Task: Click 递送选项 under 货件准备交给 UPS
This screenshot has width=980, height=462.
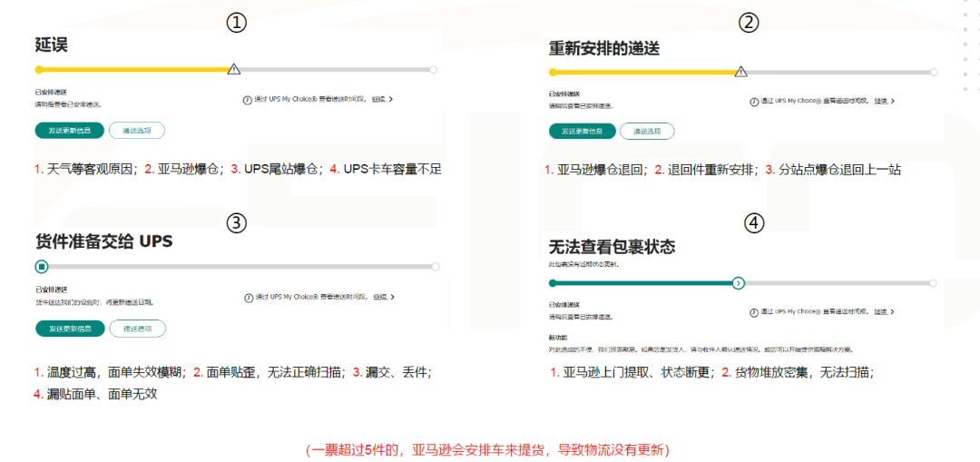Action: pyautogui.click(x=138, y=329)
